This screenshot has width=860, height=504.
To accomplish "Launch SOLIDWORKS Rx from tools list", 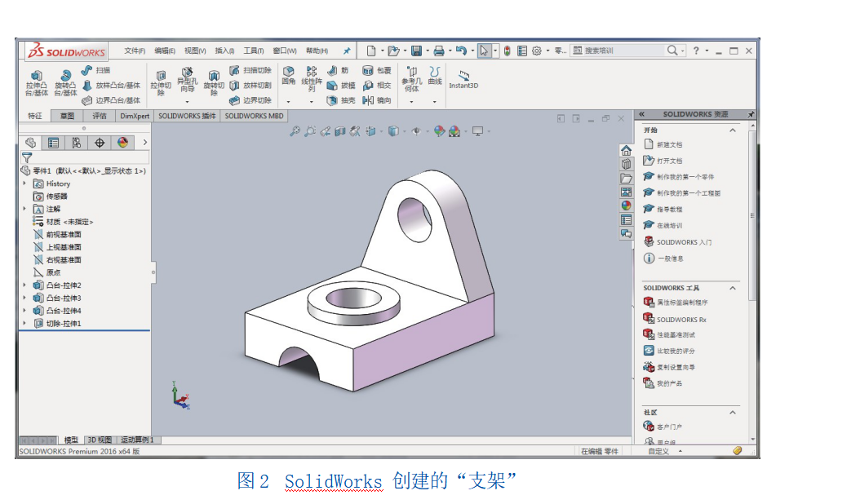I will click(x=675, y=319).
